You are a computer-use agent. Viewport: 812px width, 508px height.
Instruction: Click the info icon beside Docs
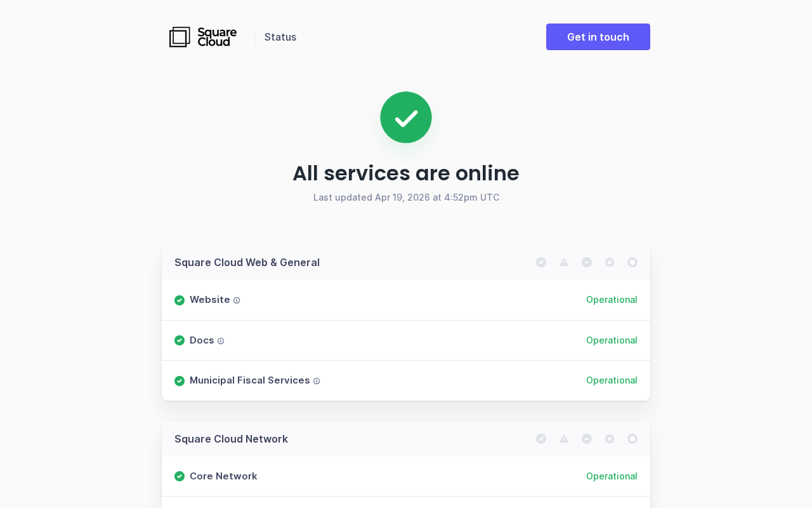(x=221, y=341)
